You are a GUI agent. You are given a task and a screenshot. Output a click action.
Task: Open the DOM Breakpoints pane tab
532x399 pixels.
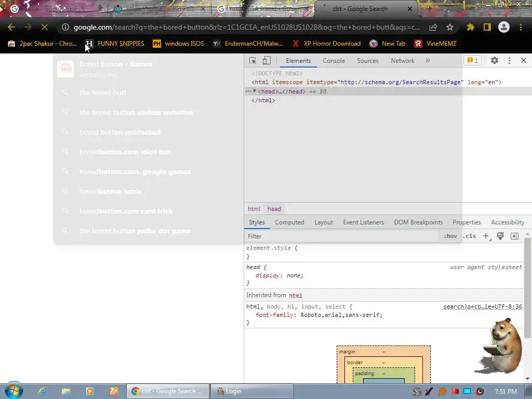(x=418, y=222)
